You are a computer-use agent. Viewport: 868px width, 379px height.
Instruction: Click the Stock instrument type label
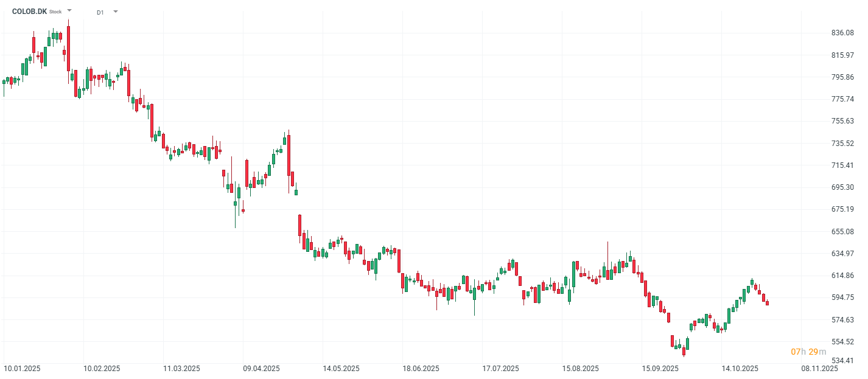point(55,12)
